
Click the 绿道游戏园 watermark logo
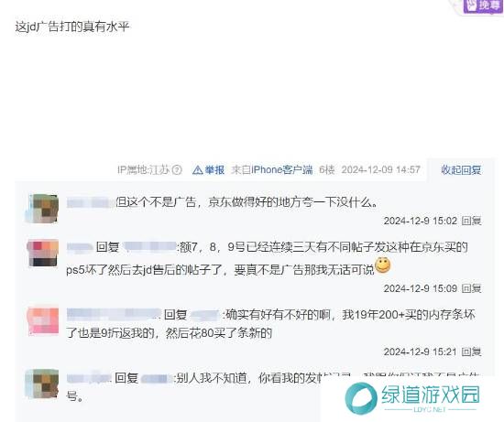pos(412,397)
